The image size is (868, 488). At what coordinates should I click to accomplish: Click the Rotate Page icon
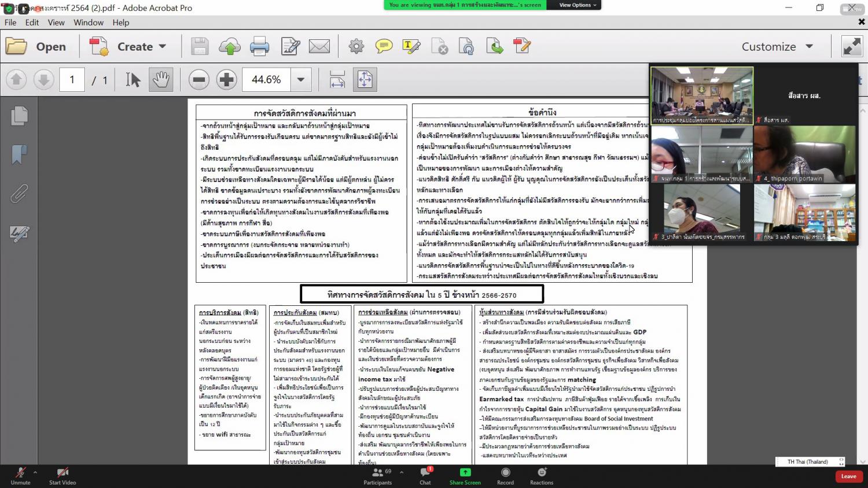click(466, 46)
